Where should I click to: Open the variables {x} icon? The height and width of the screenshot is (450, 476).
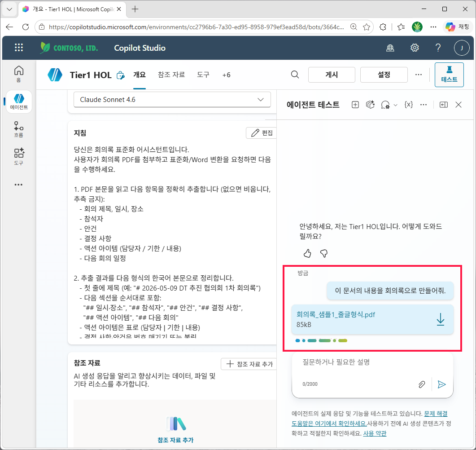[x=409, y=105]
